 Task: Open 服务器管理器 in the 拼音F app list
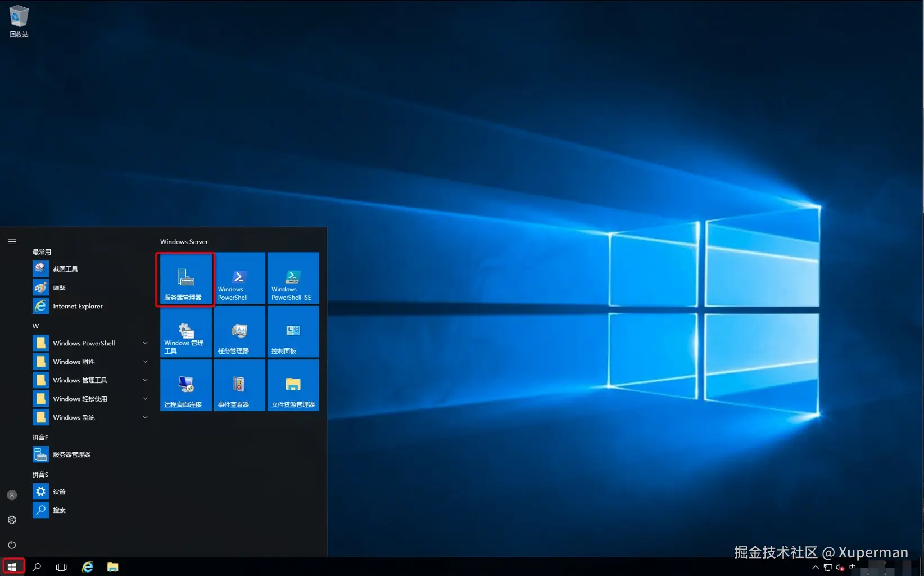(90, 454)
